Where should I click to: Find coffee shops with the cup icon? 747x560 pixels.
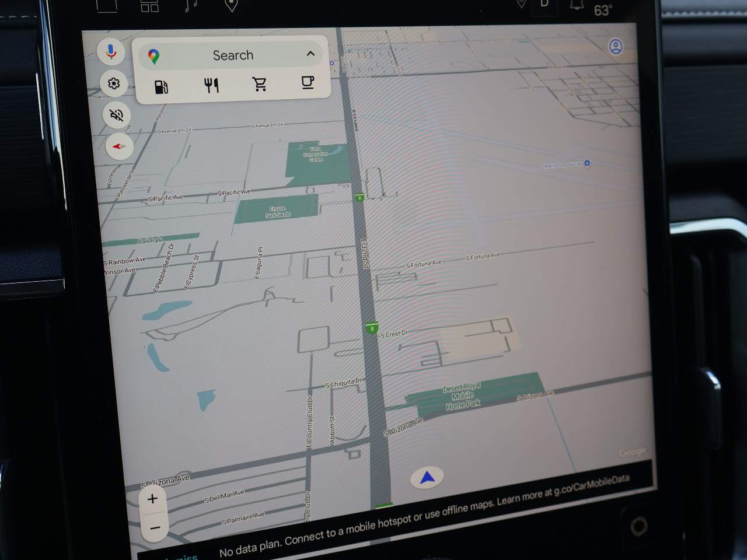(x=308, y=82)
